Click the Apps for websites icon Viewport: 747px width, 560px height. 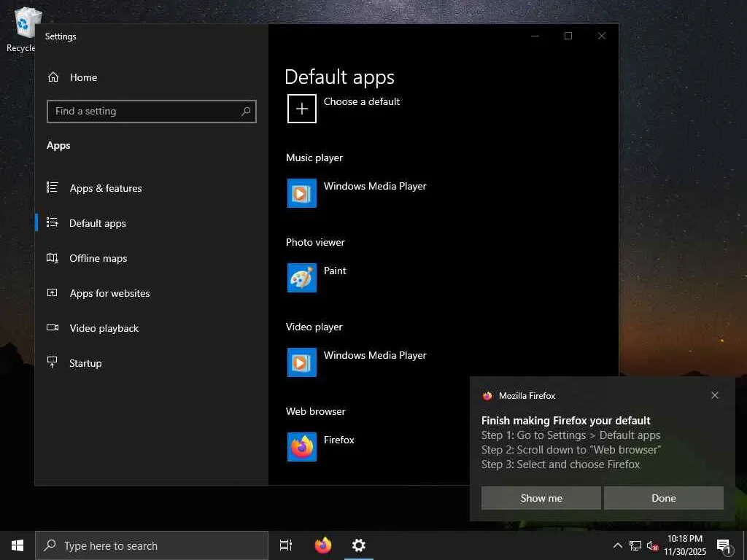click(53, 293)
